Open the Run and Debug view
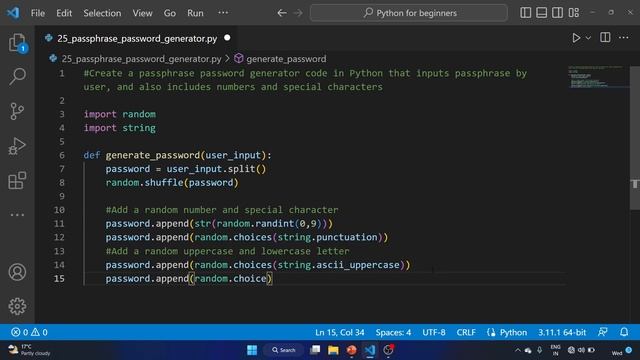The width and height of the screenshot is (640, 360). [x=17, y=146]
